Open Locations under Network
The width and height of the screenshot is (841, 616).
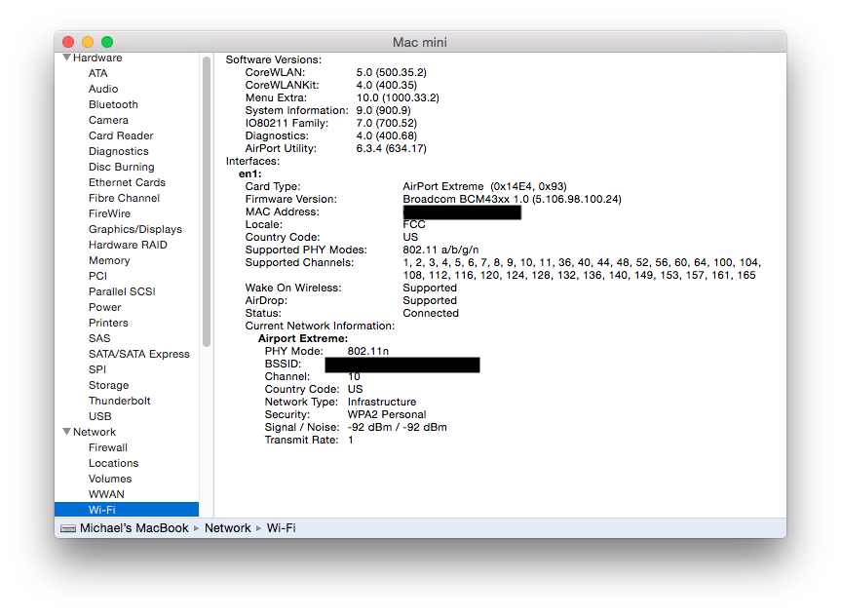[x=113, y=463]
